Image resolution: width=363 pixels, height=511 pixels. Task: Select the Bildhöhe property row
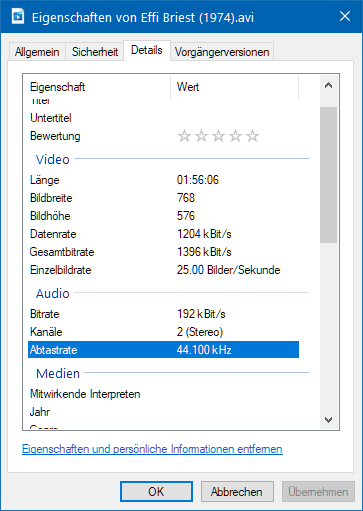coord(163,216)
